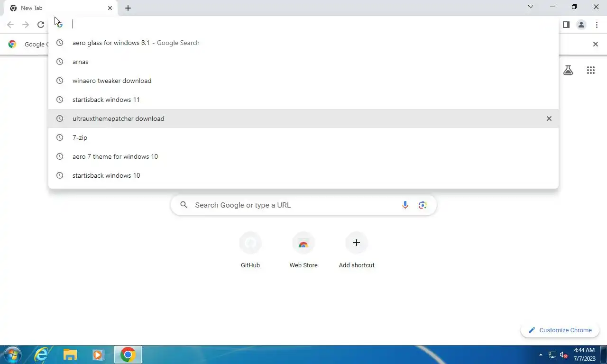
Task: Launch Windows Media Player from taskbar
Action: (99, 355)
